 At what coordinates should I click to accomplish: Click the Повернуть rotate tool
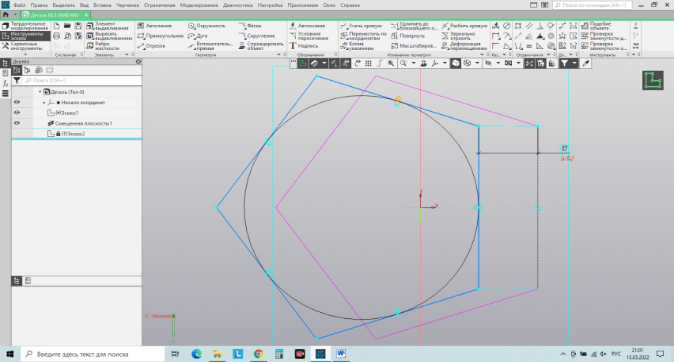(408, 36)
